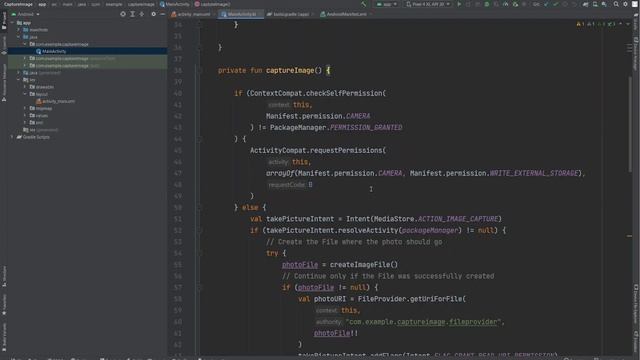Viewport: 640px width, 360px height.
Task: Open the Pixel 4 XL device dropdown
Action: click(x=428, y=4)
